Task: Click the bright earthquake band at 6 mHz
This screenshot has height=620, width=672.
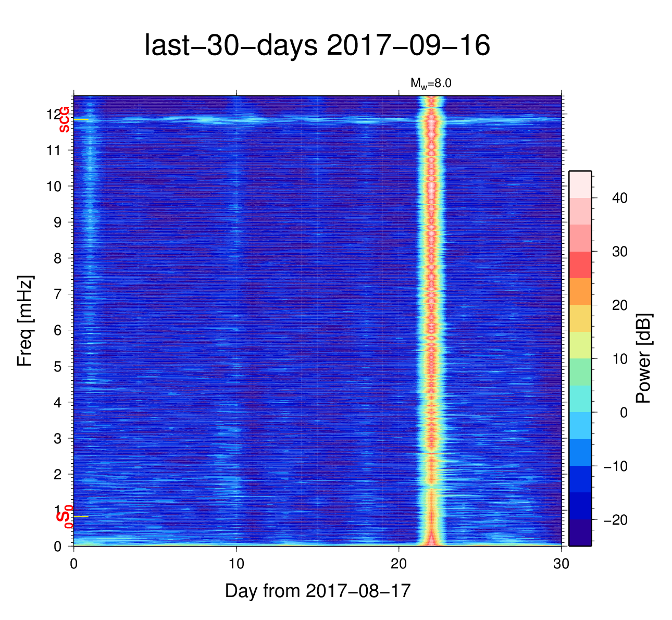Action: [x=431, y=330]
